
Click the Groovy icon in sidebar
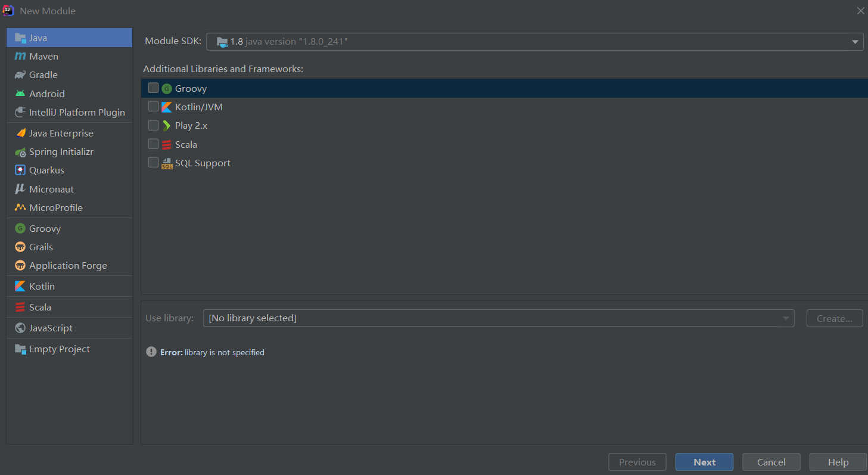point(20,228)
